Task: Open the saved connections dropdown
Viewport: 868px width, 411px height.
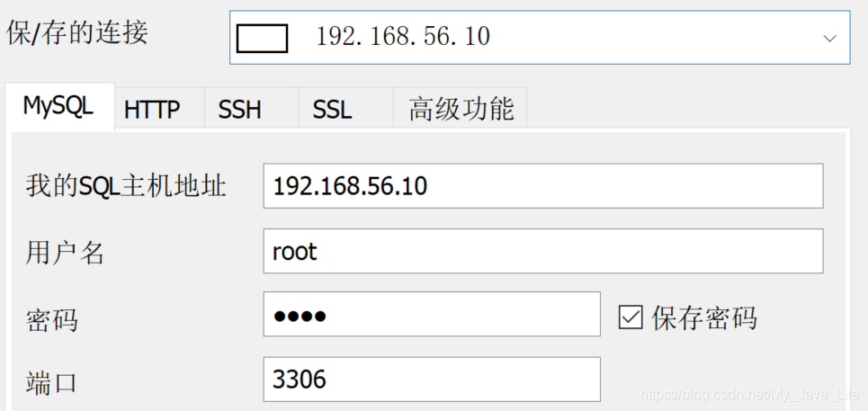Action: [x=540, y=37]
